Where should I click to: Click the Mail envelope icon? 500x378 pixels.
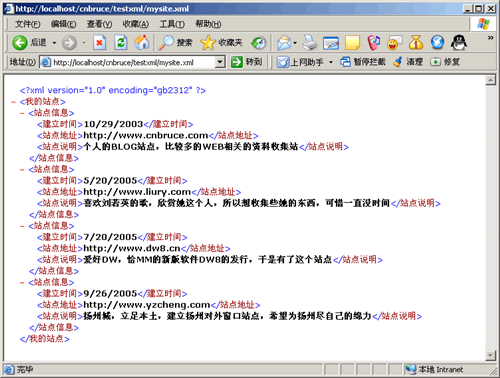click(284, 43)
